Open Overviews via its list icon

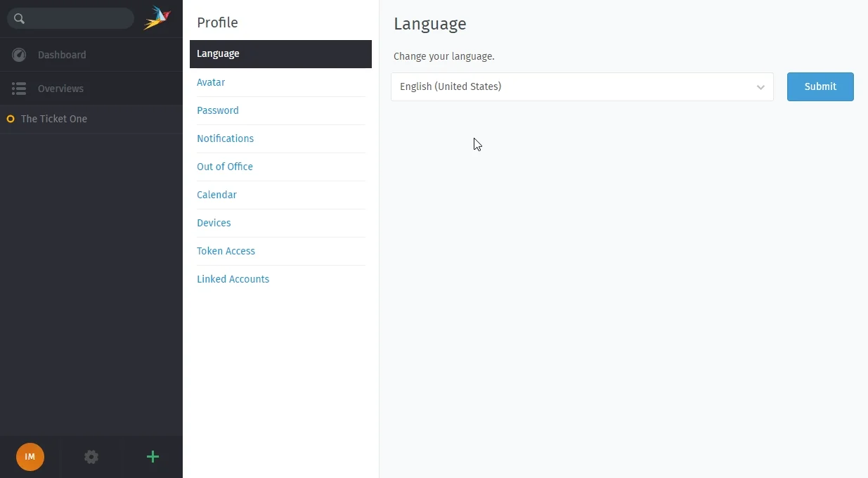[x=19, y=89]
